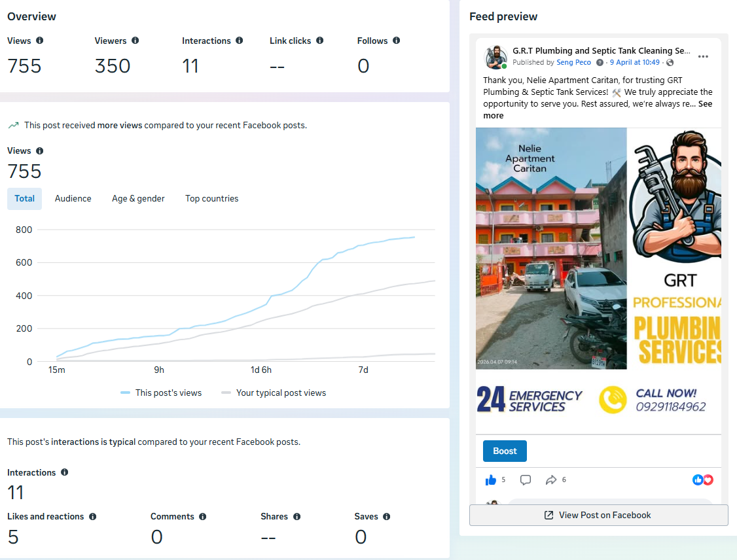The width and height of the screenshot is (737, 560).
Task: Click info icon next to Likes and reactions
Action: [x=92, y=516]
